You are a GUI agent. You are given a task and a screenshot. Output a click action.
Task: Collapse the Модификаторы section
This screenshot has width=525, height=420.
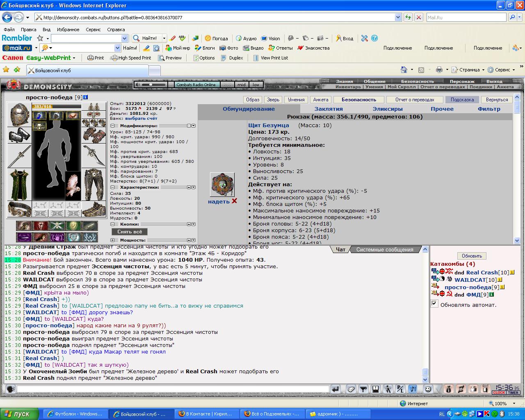(x=112, y=126)
